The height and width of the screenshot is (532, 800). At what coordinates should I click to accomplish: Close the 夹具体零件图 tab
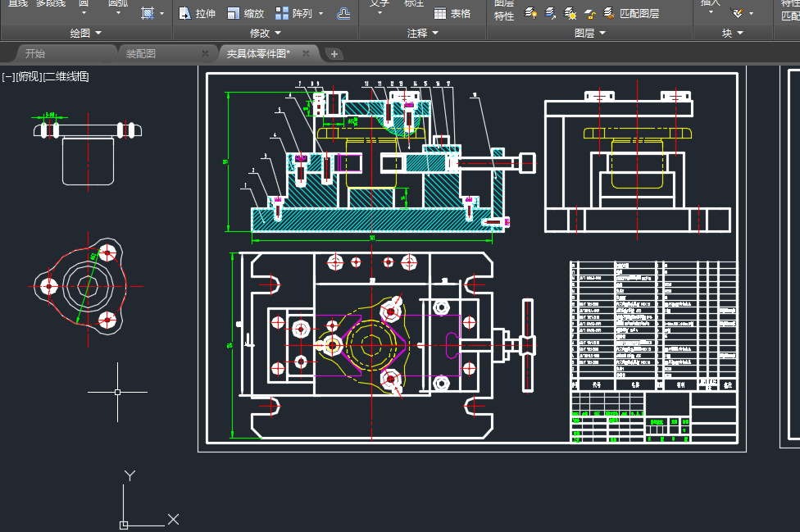(x=307, y=53)
